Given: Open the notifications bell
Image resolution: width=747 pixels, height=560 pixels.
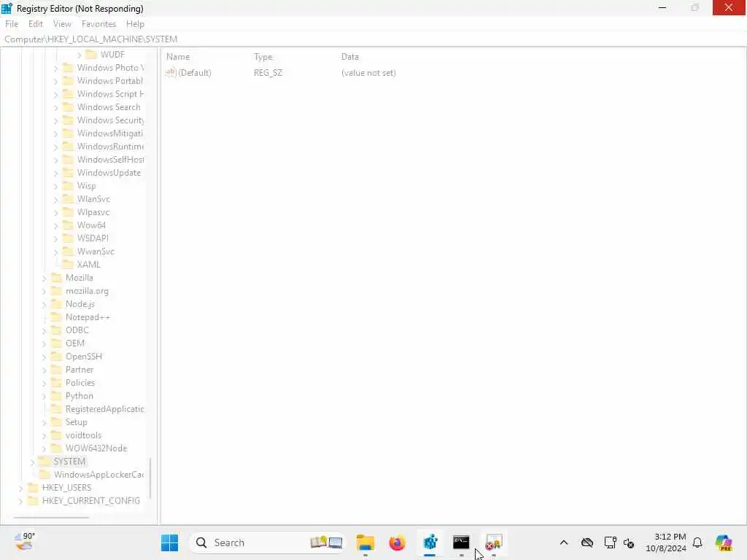Looking at the screenshot, I should (x=697, y=542).
